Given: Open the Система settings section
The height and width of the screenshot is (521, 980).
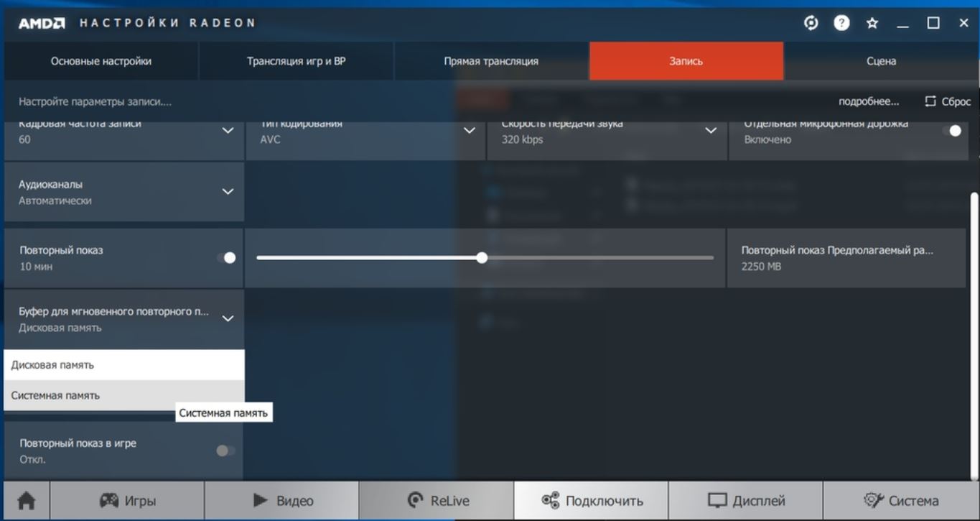Looking at the screenshot, I should [901, 501].
